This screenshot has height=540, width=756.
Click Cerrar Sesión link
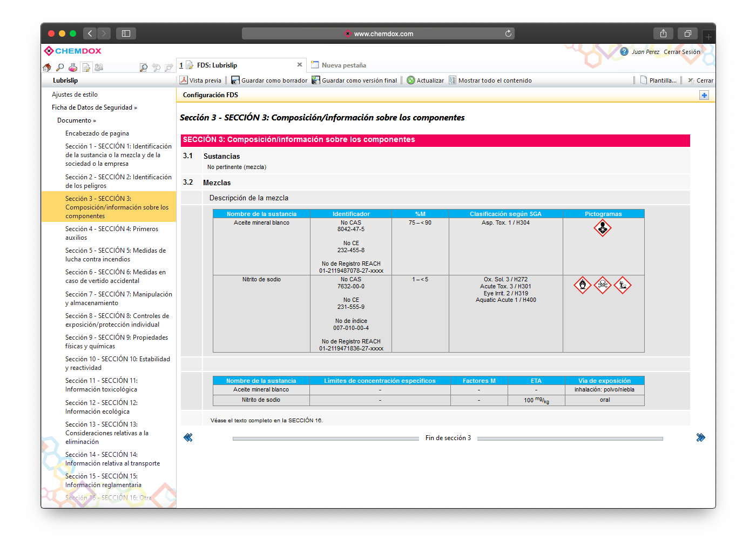coord(682,52)
